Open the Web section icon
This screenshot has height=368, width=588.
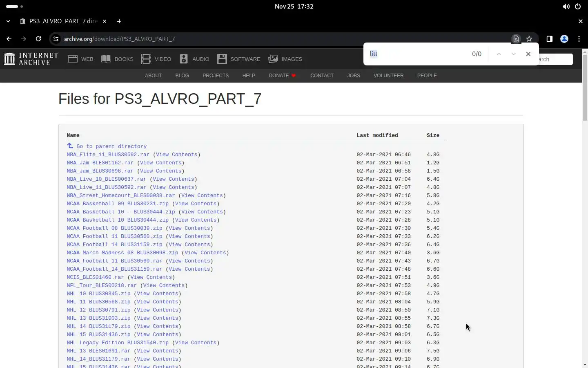click(x=73, y=59)
